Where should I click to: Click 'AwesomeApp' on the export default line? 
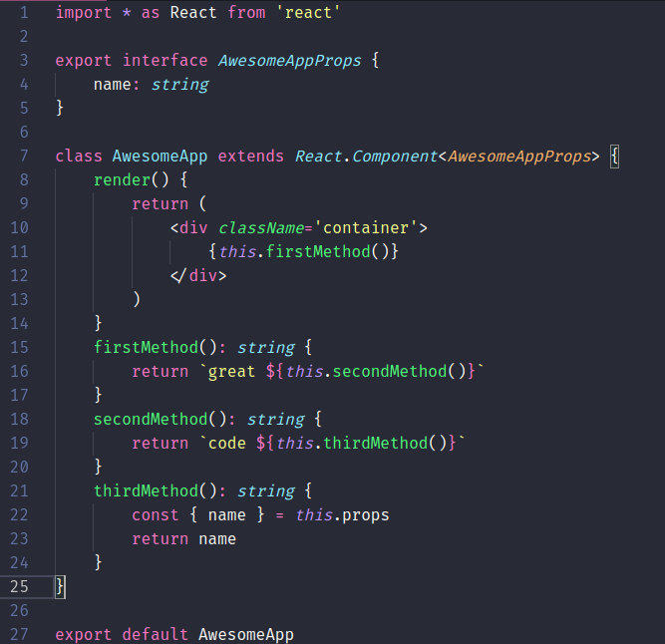pyautogui.click(x=246, y=635)
